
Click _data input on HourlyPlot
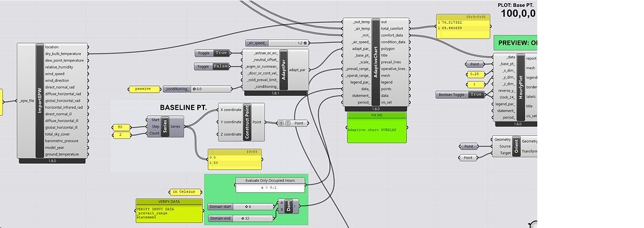pos(511,57)
